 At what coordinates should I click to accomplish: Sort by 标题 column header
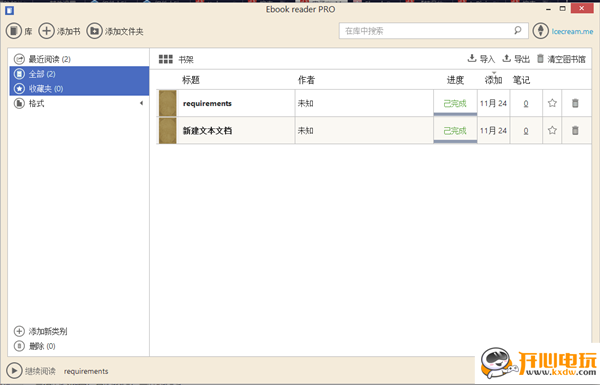coord(191,80)
